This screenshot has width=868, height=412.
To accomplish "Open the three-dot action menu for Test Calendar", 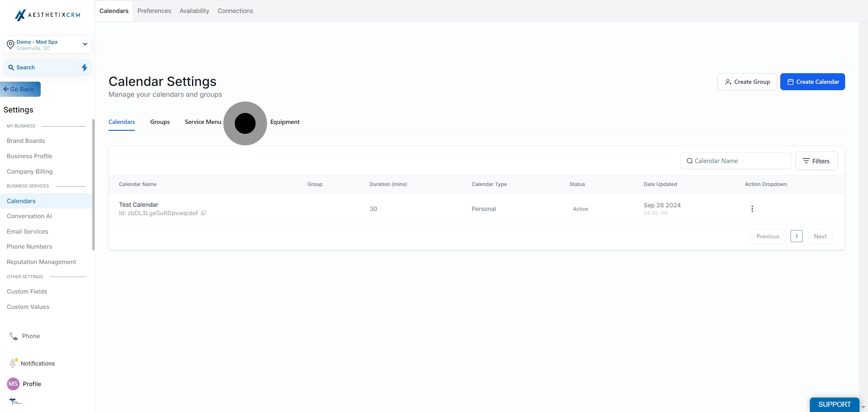I will click(752, 209).
